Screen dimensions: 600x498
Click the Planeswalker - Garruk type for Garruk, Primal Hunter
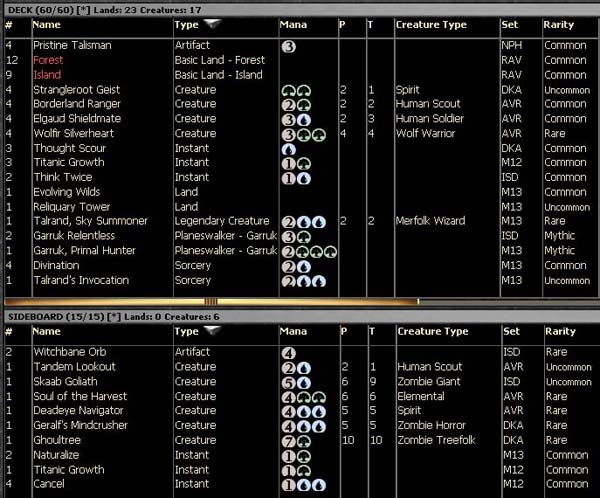coord(226,250)
